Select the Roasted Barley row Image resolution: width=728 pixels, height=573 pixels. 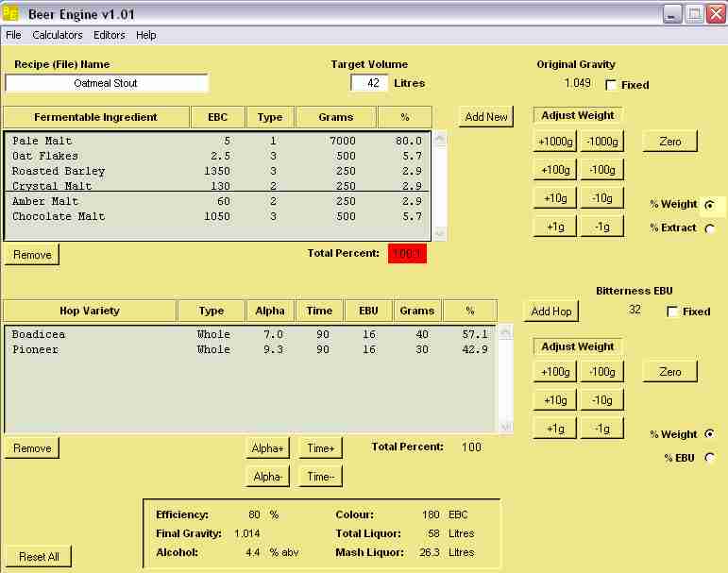[217, 171]
